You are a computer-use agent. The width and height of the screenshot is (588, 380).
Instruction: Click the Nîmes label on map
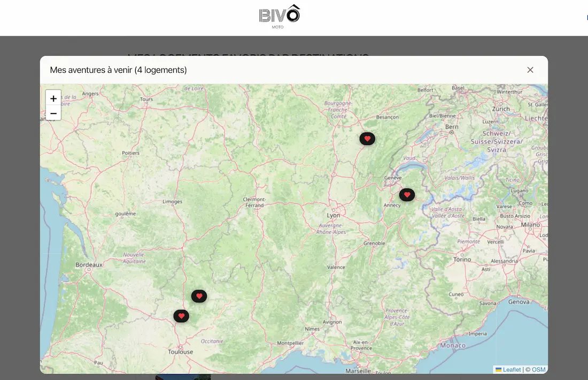point(312,329)
